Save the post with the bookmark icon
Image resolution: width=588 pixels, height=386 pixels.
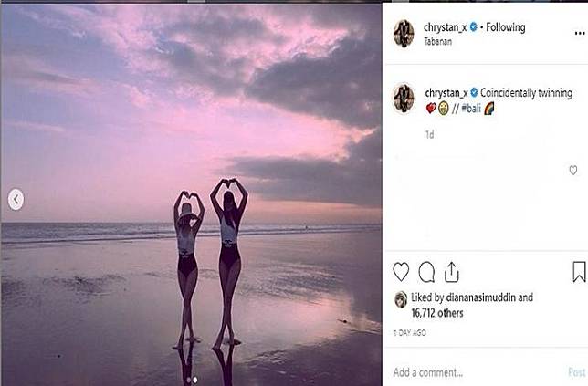pyautogui.click(x=579, y=272)
